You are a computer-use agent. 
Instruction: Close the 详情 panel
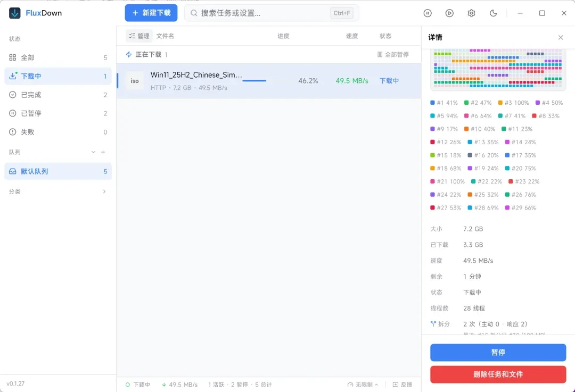(x=561, y=37)
